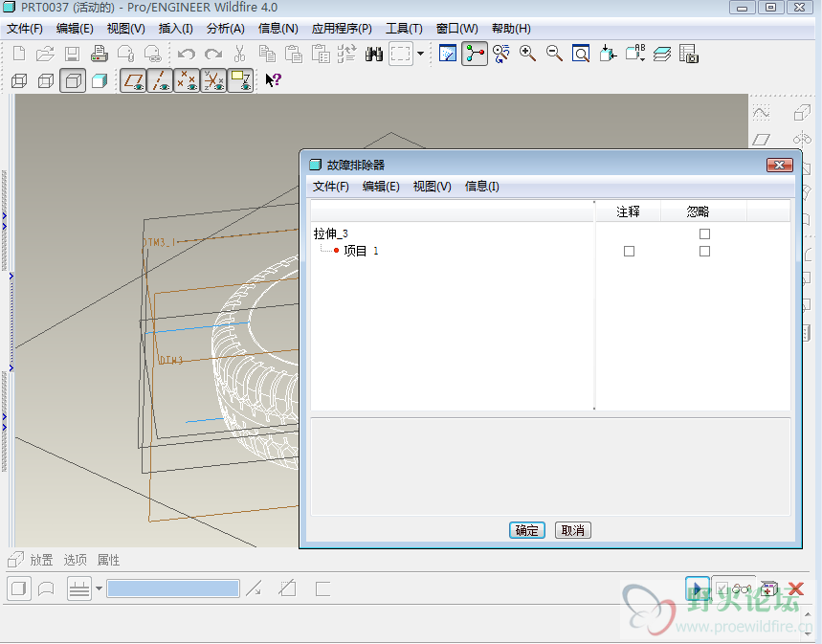Open 文件(F) menu in troubleshooter dialog
Screen dimensions: 822x644
[x=331, y=187]
